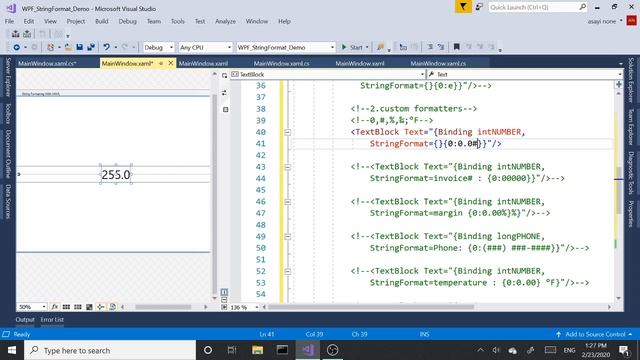The height and width of the screenshot is (360, 640).
Task: Save the current file with the disk icon
Action: click(80, 47)
